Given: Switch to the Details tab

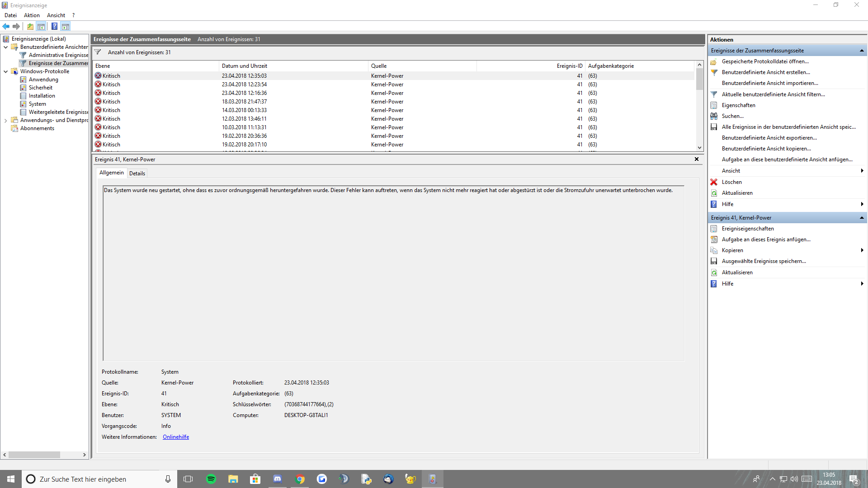Looking at the screenshot, I should 137,174.
